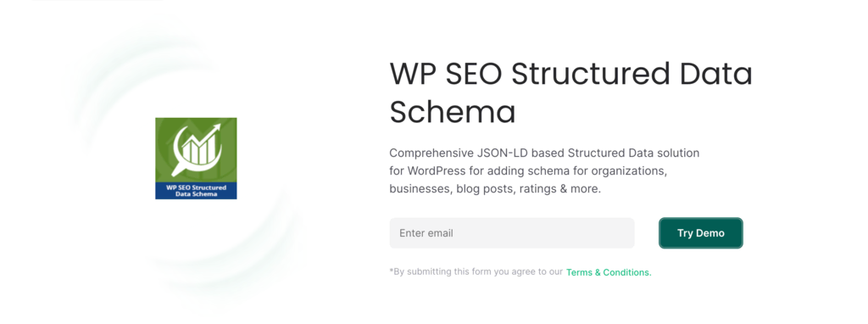868x324 pixels.
Task: Click the 'Enter email' placeholder text
Action: (x=426, y=233)
